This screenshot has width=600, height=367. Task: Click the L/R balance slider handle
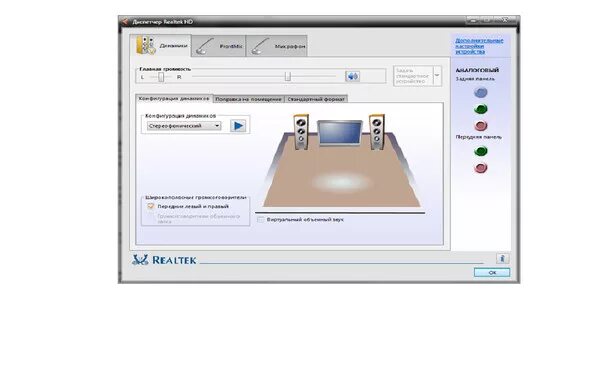(x=161, y=77)
